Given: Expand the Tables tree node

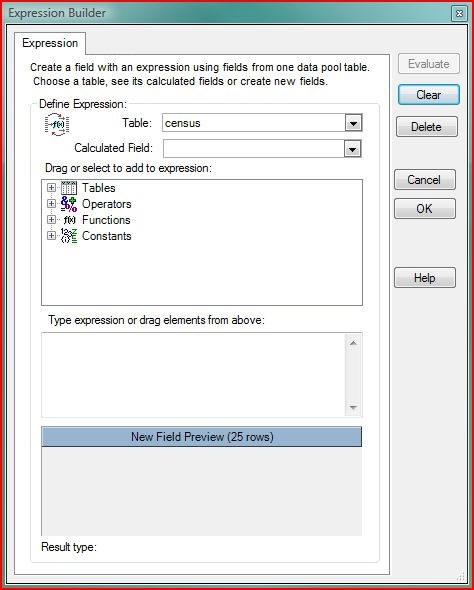Looking at the screenshot, I should (x=51, y=187).
